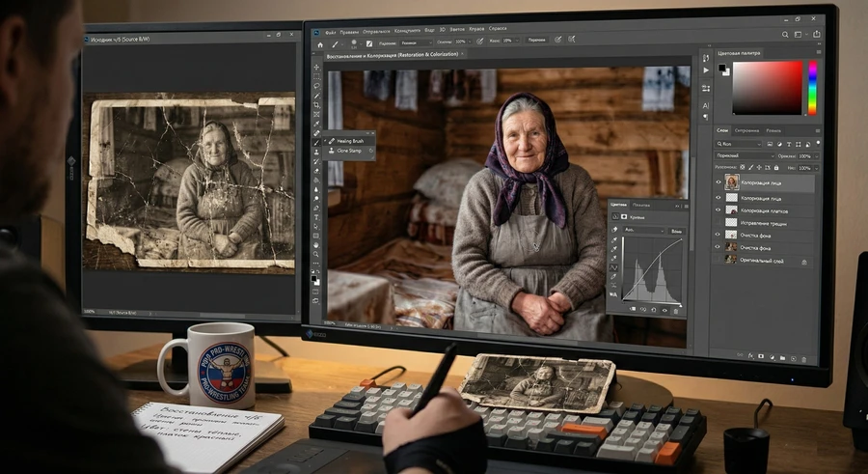Viewport: 868px width, 474px height.
Task: Click the fx layer style icon
Action: pyautogui.click(x=751, y=356)
